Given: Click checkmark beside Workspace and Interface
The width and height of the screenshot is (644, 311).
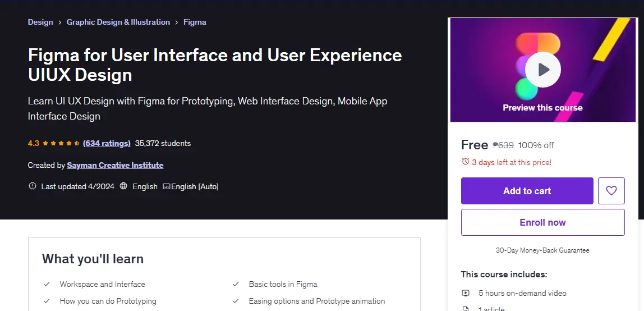Looking at the screenshot, I should pos(47,284).
